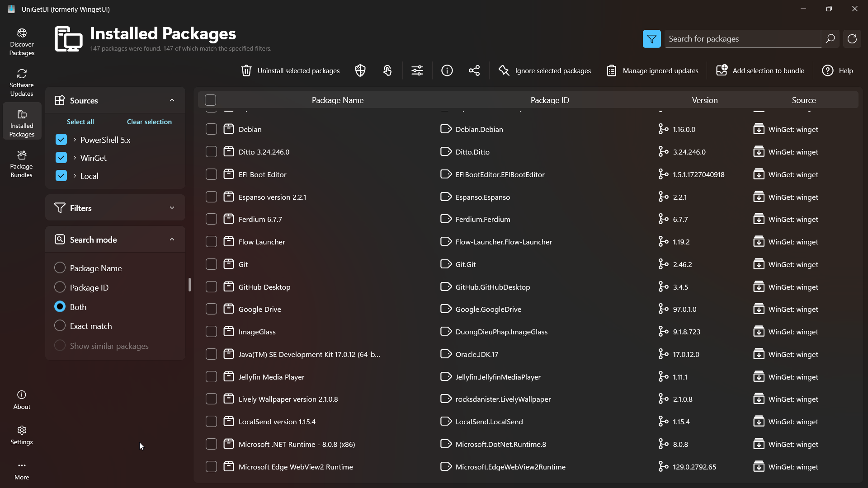Click the version icon next to 2.46.2
Viewport: 868px width, 488px height.
(663, 264)
